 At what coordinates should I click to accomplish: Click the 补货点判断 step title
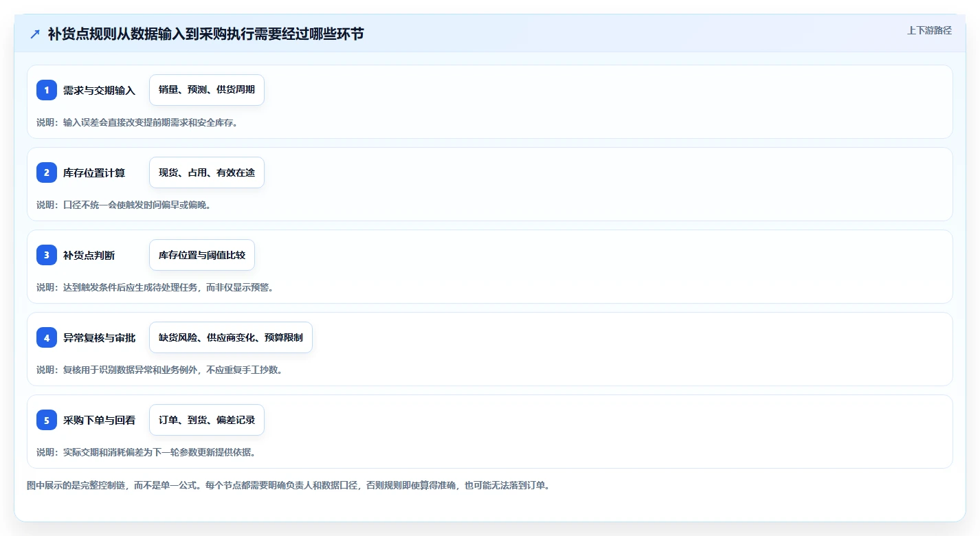click(x=89, y=255)
